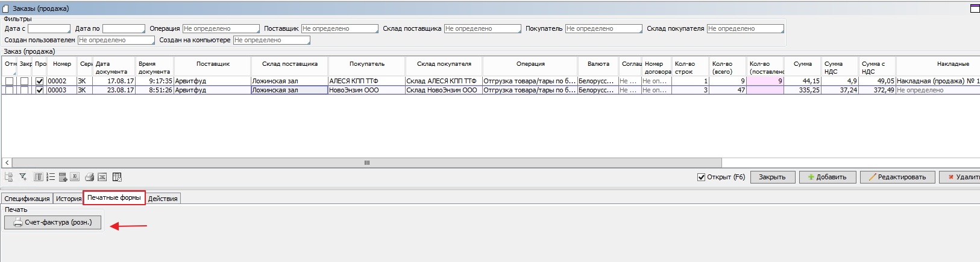Switch to the Спецификация tab
The image size is (980, 262).
click(27, 199)
